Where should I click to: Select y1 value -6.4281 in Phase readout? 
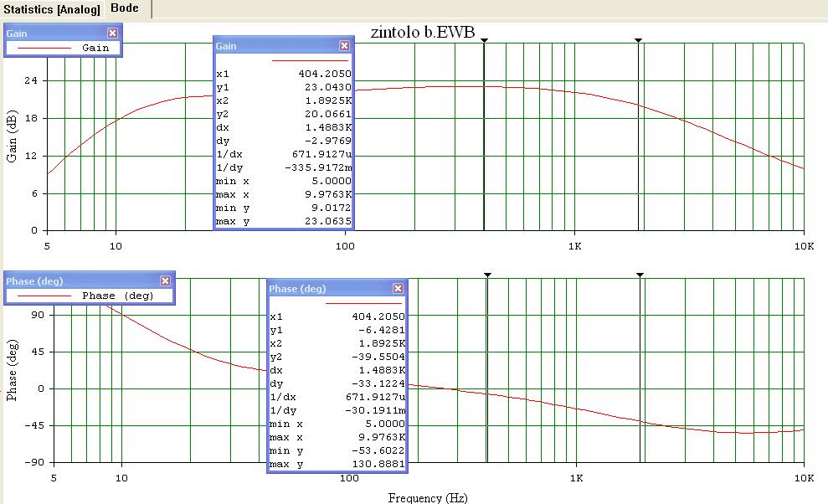coord(381,330)
